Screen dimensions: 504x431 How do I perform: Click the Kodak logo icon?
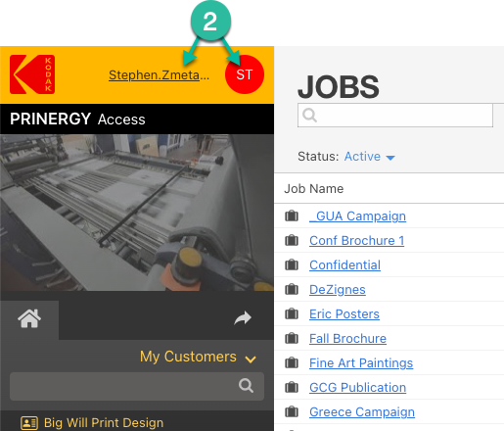tap(32, 74)
